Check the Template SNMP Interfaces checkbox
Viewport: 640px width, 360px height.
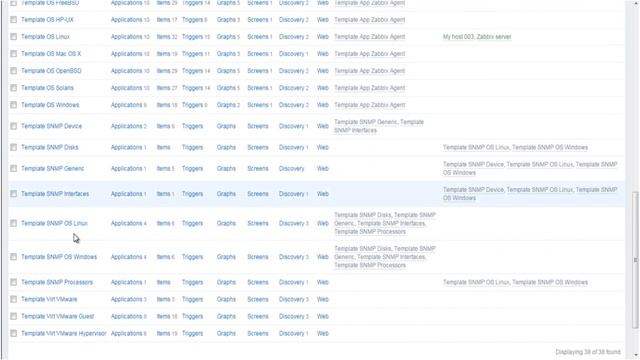click(13, 194)
